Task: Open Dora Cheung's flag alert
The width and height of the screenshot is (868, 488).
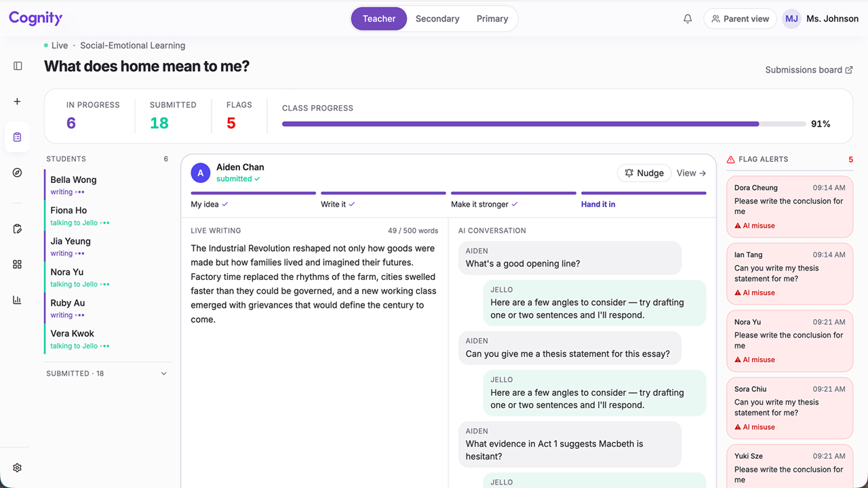Action: [789, 207]
